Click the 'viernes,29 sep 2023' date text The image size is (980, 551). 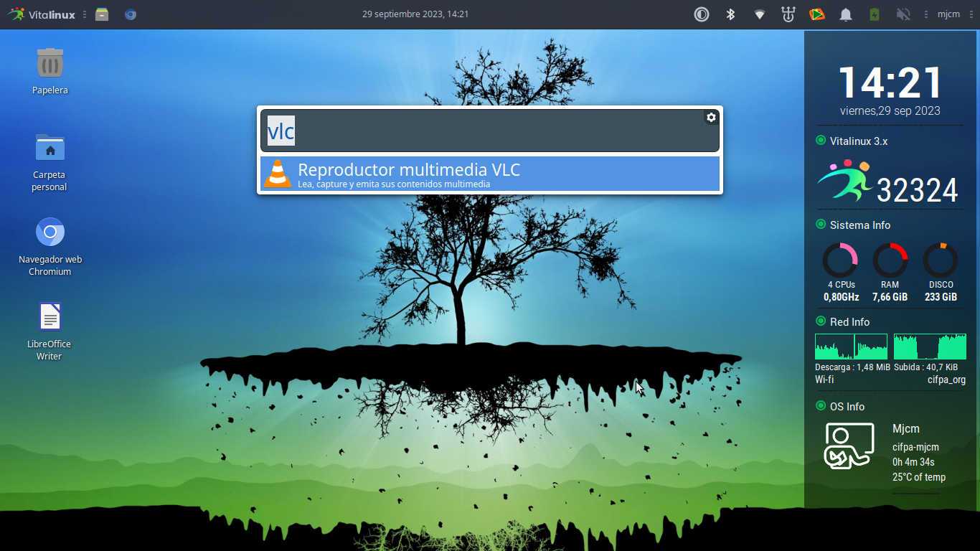pyautogui.click(x=890, y=111)
